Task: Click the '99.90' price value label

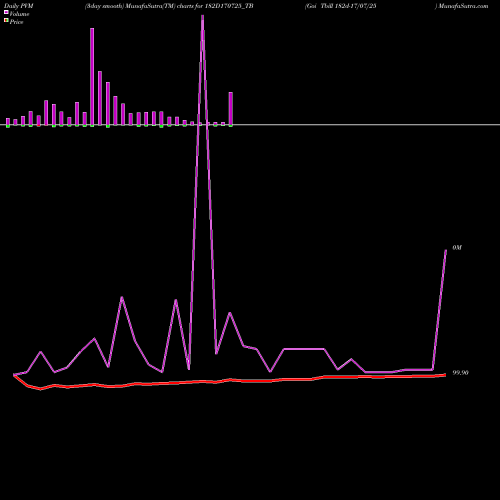Action: (x=460, y=373)
